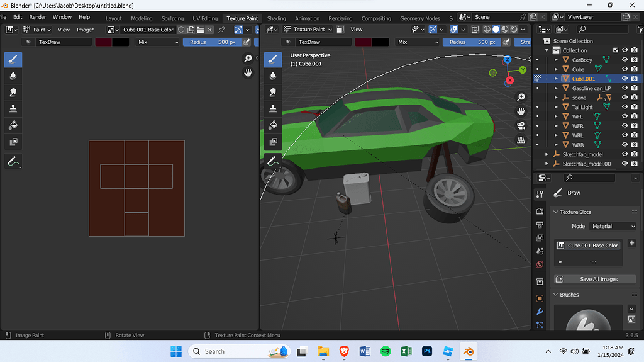
Task: Select Clone stamp tool in image editor
Action: [13, 109]
